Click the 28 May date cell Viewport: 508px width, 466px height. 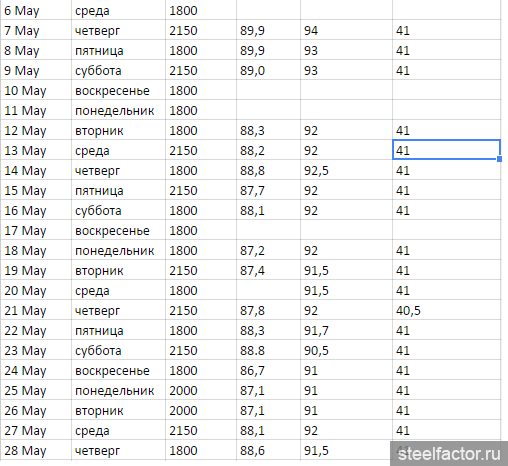[x=36, y=450]
